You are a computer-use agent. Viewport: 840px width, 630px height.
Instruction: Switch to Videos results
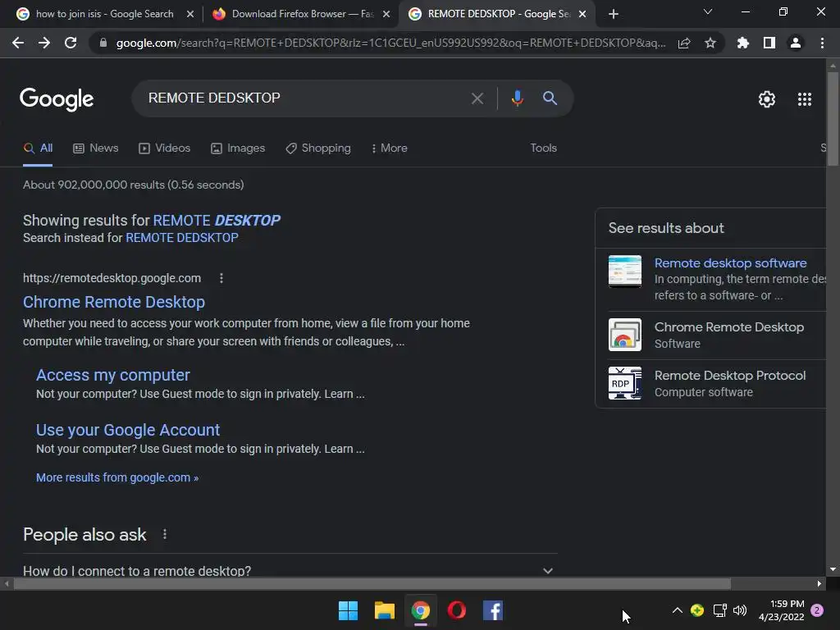click(x=164, y=148)
